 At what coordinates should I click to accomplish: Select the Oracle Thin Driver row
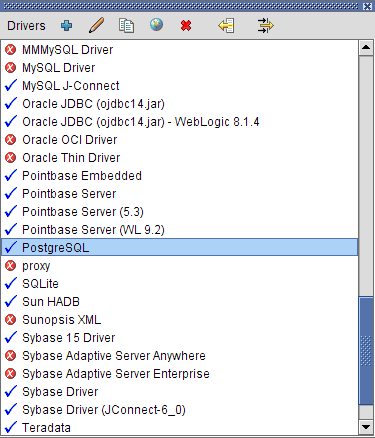(x=180, y=158)
